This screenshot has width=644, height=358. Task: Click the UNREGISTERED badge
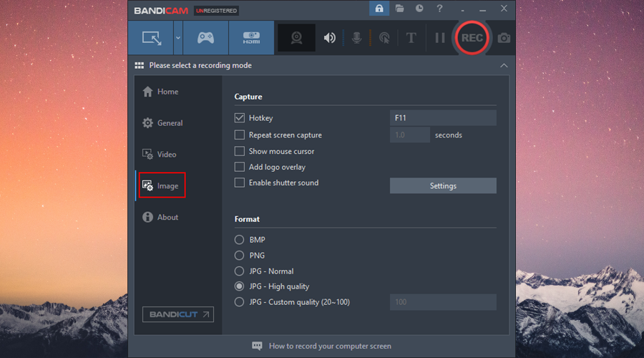pos(216,11)
